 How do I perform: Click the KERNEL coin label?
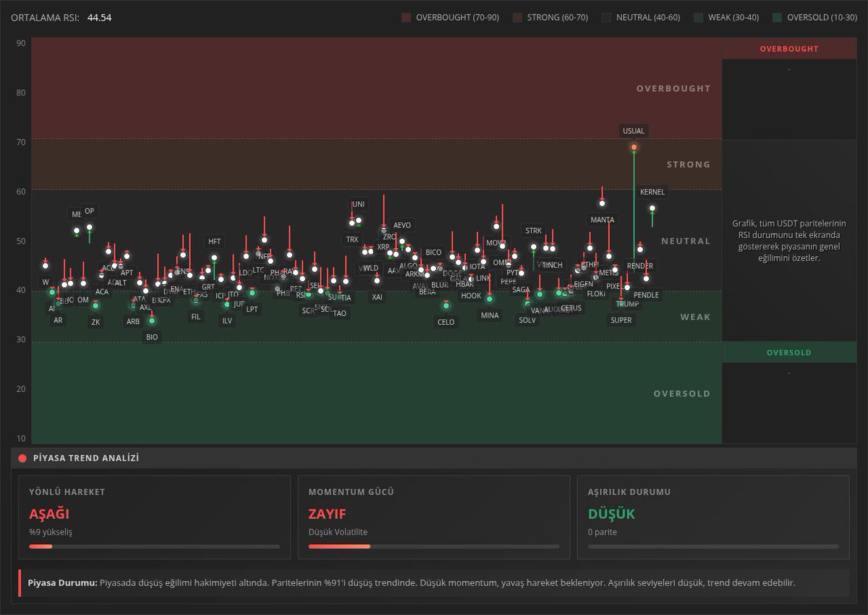coord(652,192)
